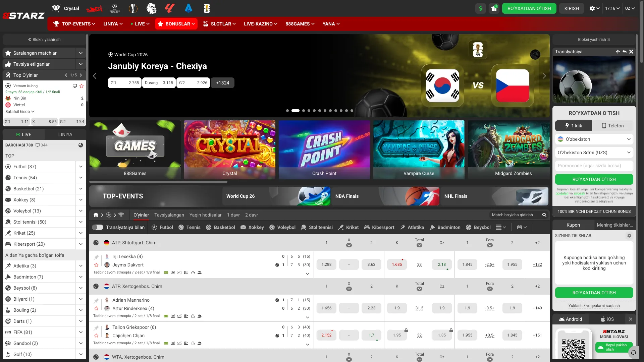Open the LIVE-KAZINO menu
644x362 pixels.
[x=261, y=24]
